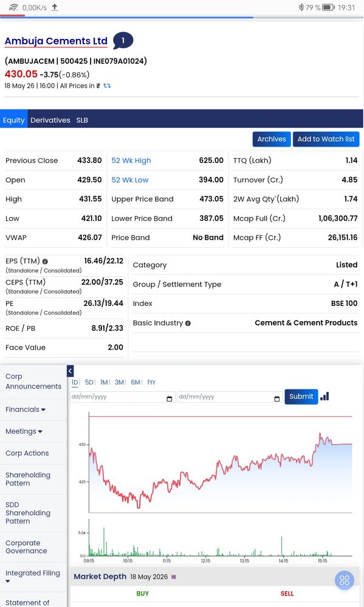Select Turnover value 4.85

point(349,180)
